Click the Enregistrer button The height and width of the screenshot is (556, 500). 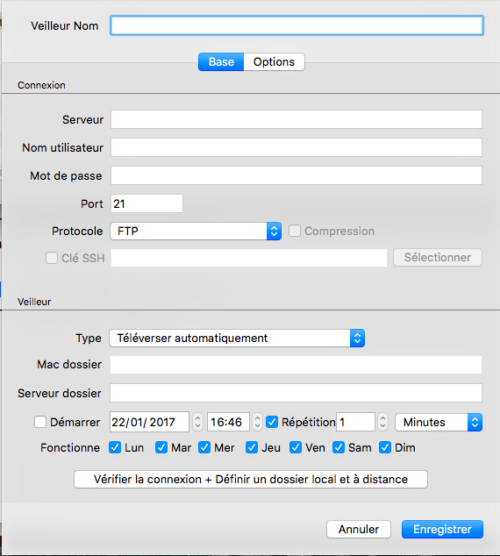[x=442, y=529]
